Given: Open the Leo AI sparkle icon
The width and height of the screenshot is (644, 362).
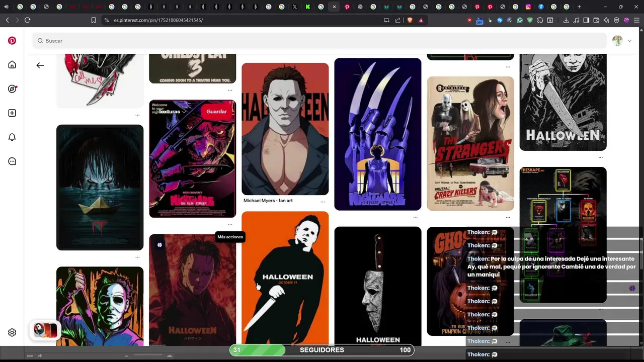Looking at the screenshot, I should 606,20.
